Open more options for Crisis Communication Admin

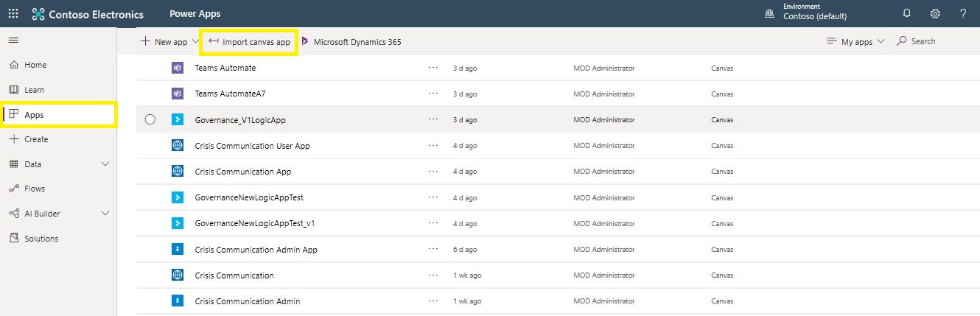433,301
